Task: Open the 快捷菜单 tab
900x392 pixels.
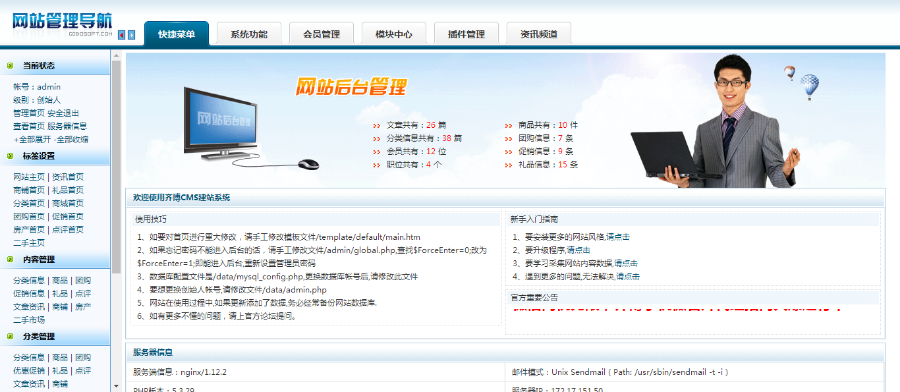Action: coord(176,34)
